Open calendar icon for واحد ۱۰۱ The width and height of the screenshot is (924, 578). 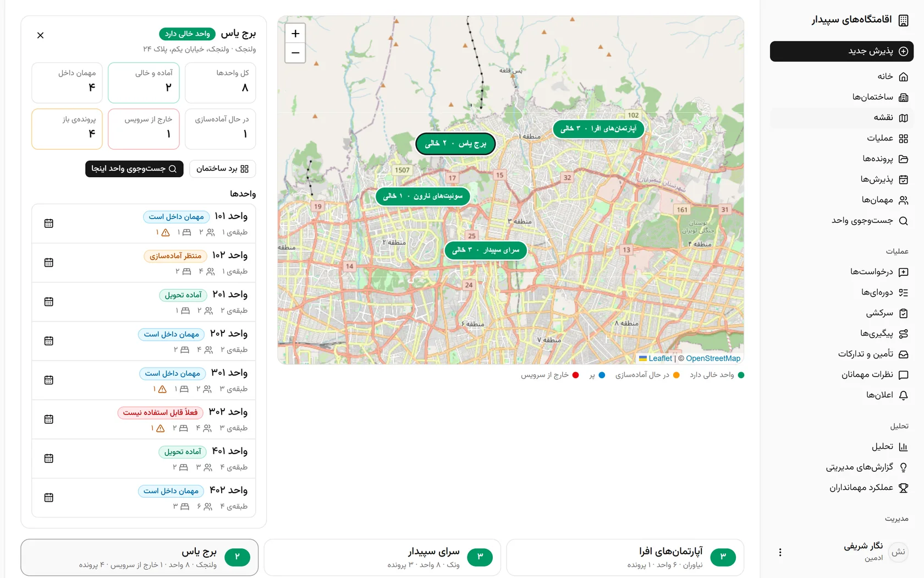pyautogui.click(x=49, y=223)
